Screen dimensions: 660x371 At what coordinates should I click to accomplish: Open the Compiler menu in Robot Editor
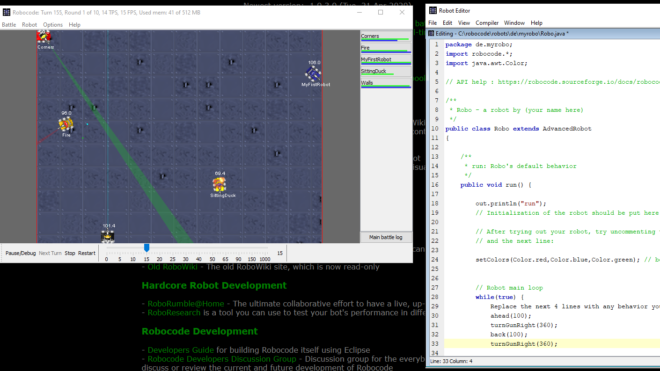click(487, 23)
